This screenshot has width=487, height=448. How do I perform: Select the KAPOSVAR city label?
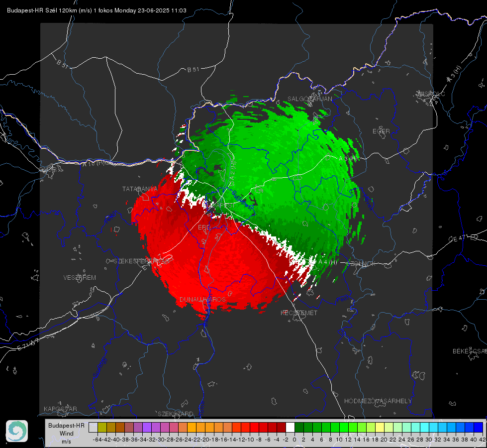pos(60,409)
